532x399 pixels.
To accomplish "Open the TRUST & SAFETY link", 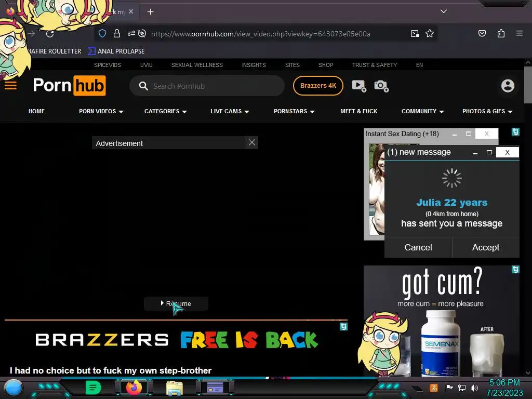I will 374,65.
